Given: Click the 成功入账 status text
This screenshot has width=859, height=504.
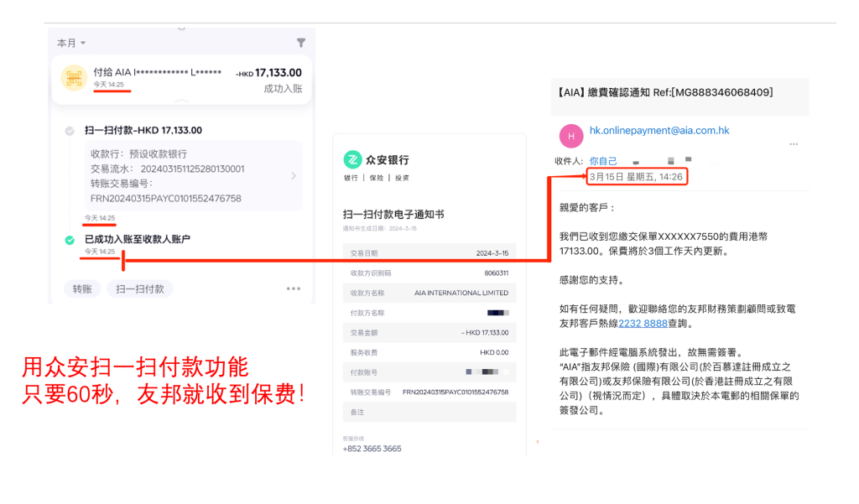Looking at the screenshot, I should pos(284,89).
